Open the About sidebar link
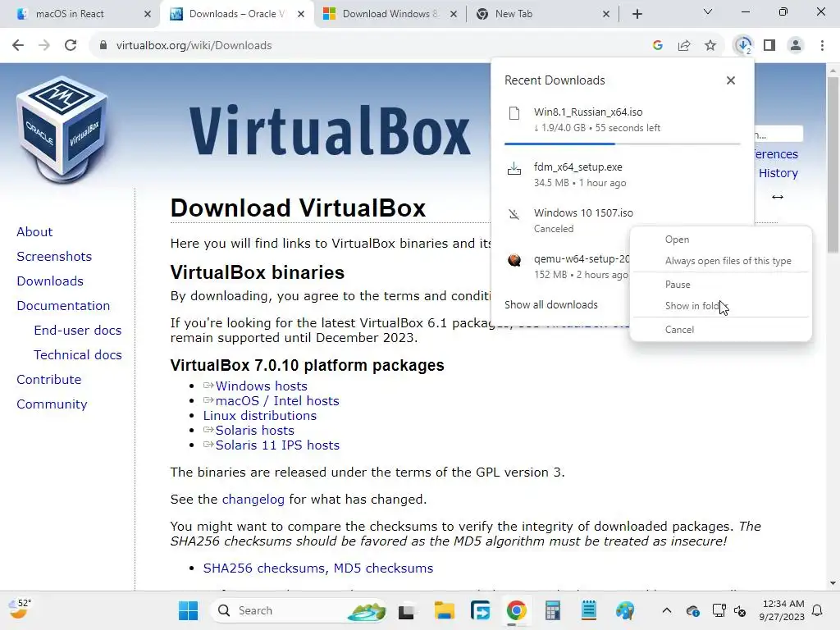 point(34,232)
